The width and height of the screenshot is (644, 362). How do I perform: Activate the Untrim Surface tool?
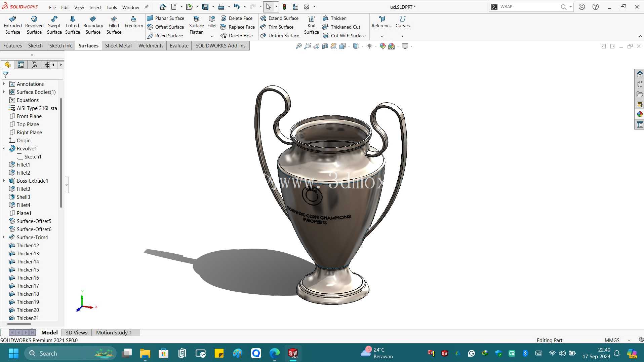[280, 36]
